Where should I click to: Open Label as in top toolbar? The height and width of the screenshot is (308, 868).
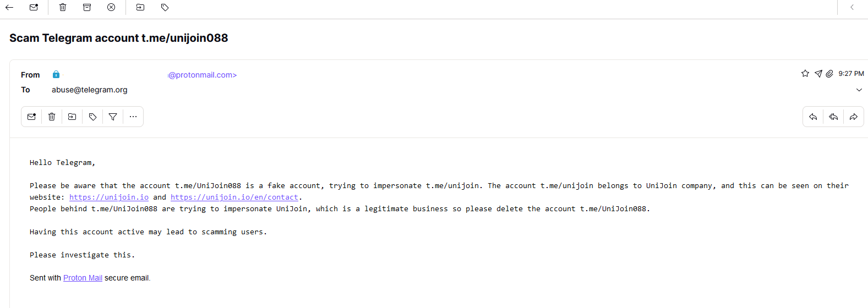point(165,7)
